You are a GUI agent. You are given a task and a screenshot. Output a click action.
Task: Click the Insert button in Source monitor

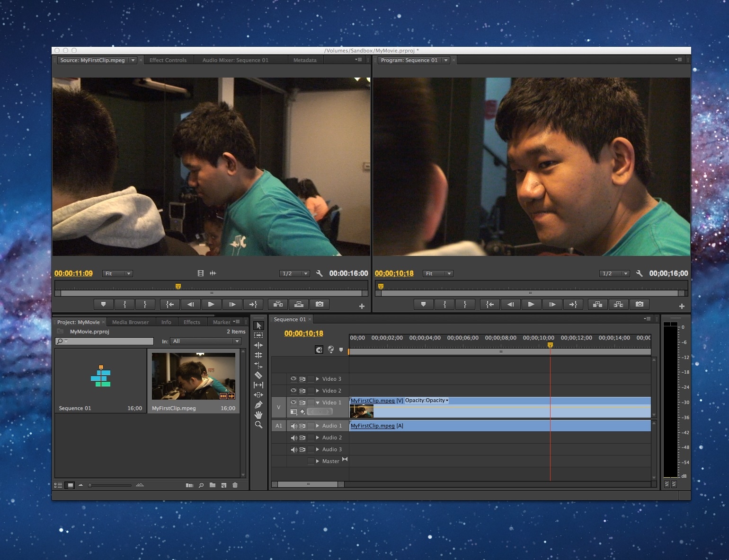[x=278, y=304]
